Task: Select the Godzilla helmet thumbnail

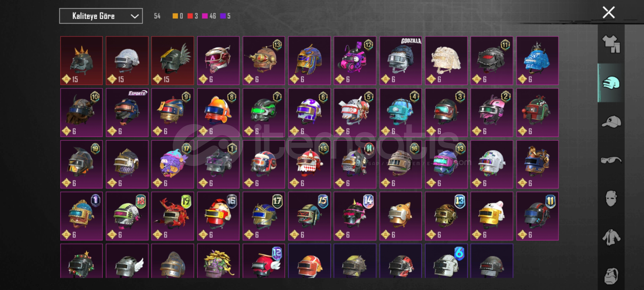Action: pos(400,61)
